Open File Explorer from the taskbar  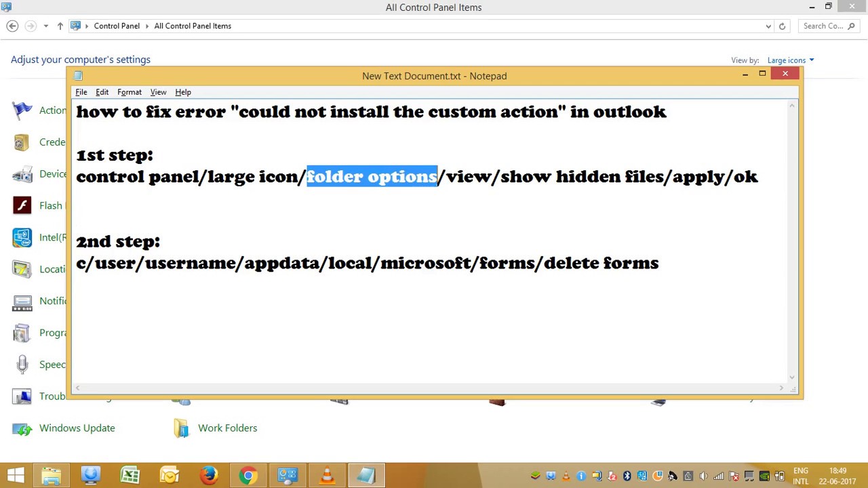(x=51, y=476)
